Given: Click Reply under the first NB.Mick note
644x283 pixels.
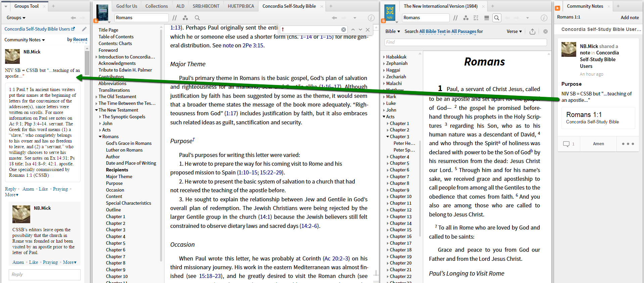Looking at the screenshot, I should 11,189.
